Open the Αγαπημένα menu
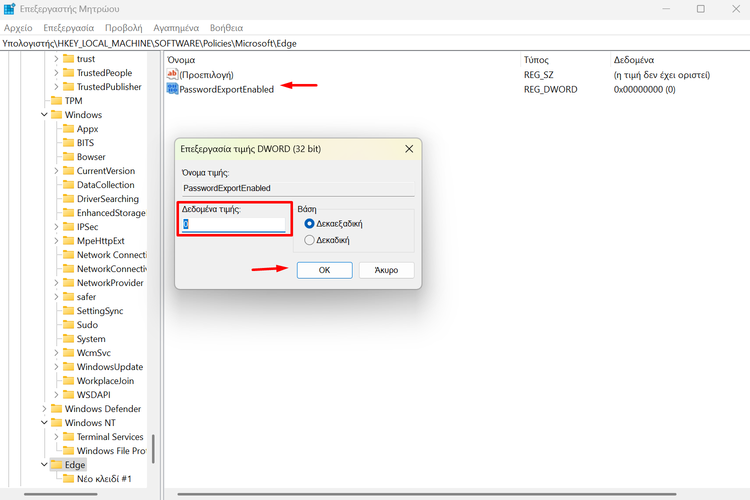Screen dimensions: 750x500 coord(176,28)
